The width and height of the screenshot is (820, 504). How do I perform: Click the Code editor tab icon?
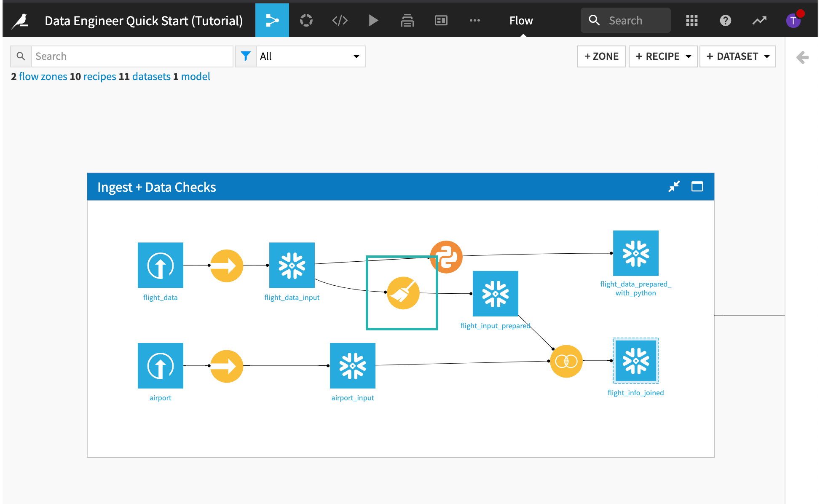pos(340,20)
